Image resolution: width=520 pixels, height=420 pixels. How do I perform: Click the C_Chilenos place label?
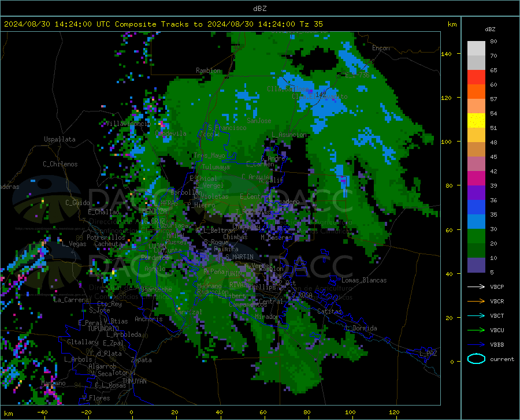coord(60,164)
